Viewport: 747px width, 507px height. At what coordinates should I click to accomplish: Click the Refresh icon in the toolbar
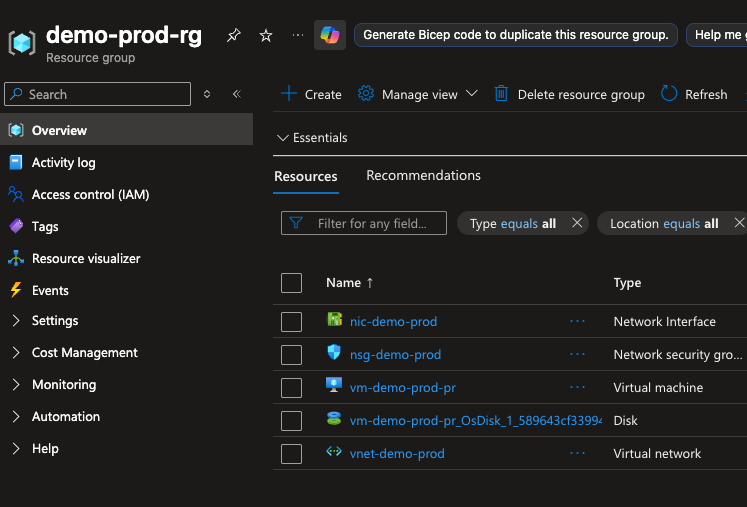pyautogui.click(x=669, y=94)
